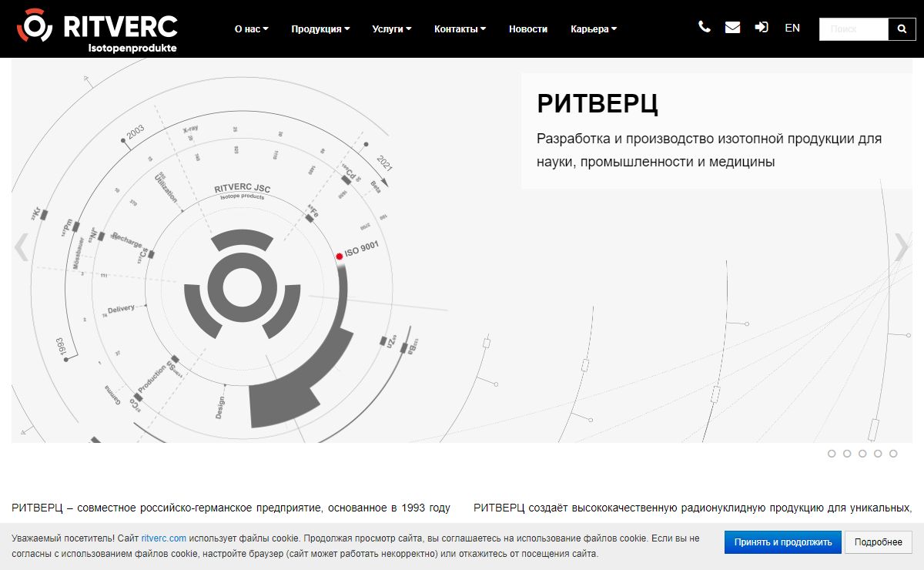Click the envelope email icon

click(733, 27)
